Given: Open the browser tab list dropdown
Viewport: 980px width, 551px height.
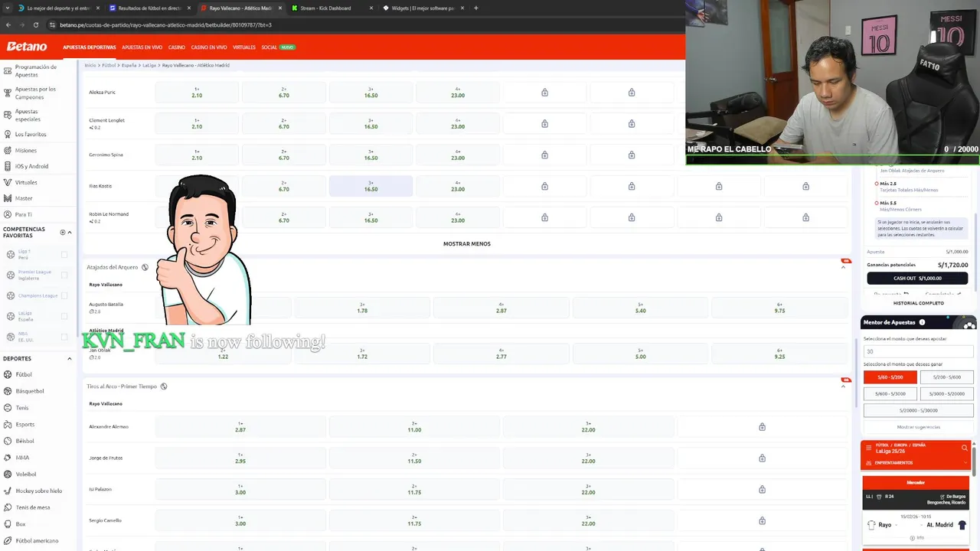Looking at the screenshot, I should 8,8.
